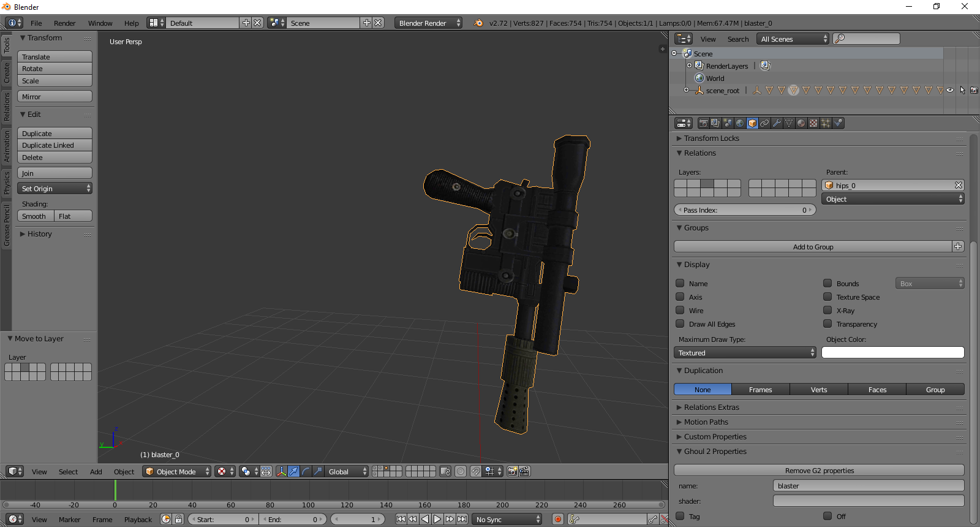Open the Render menu
This screenshot has height=527, width=980.
[64, 23]
